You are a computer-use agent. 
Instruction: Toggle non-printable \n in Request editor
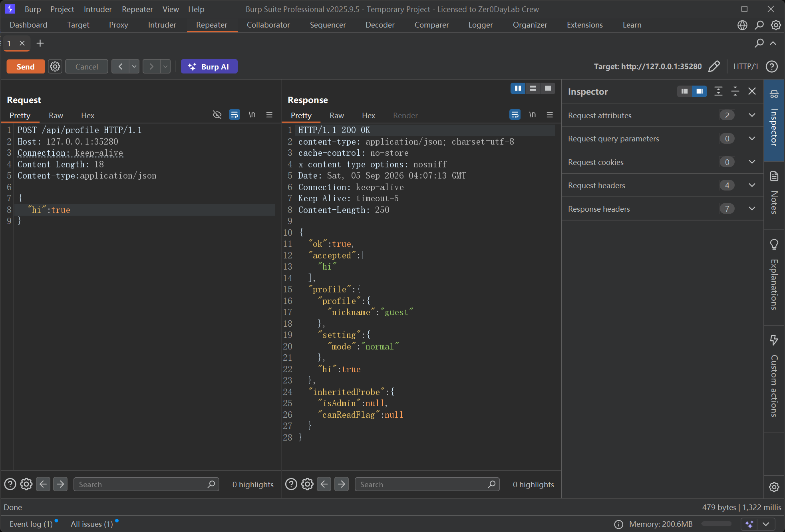[252, 115]
